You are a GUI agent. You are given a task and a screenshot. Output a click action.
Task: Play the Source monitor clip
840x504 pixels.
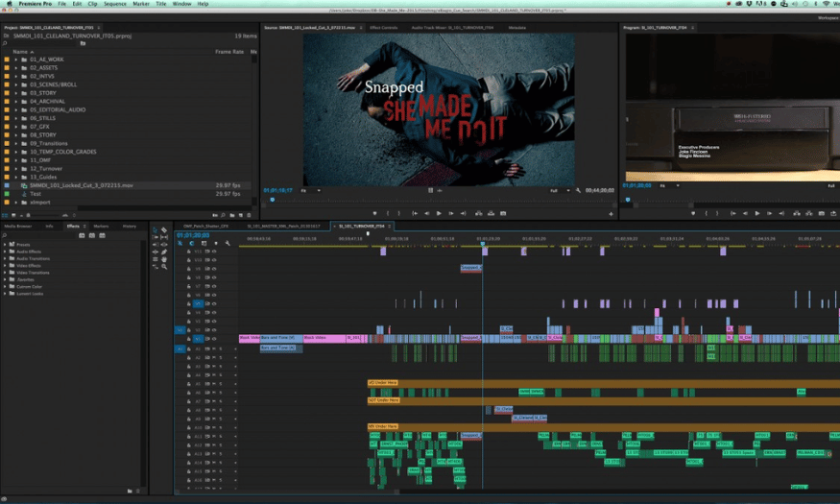point(439,213)
